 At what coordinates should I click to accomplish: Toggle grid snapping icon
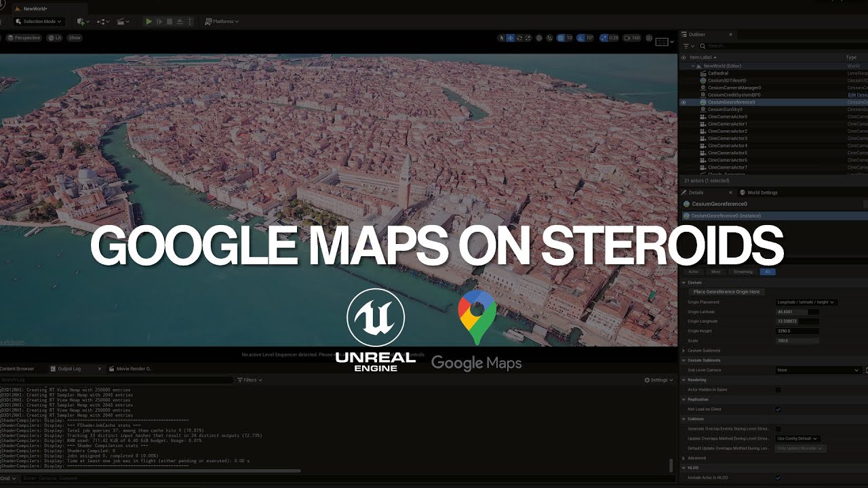(561, 38)
